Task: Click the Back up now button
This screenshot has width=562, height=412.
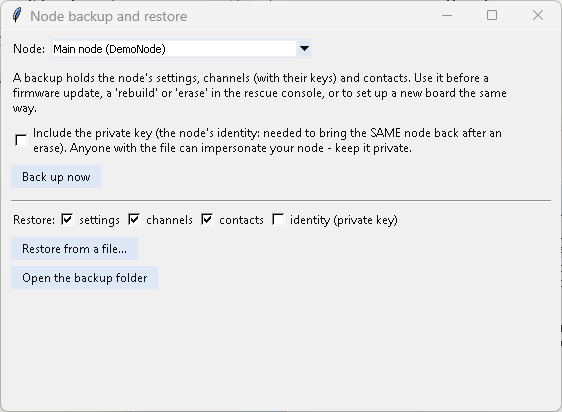Action: (x=56, y=176)
